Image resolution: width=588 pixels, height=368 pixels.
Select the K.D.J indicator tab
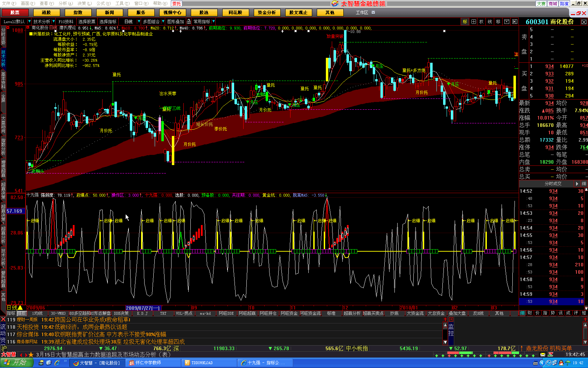pos(142,313)
